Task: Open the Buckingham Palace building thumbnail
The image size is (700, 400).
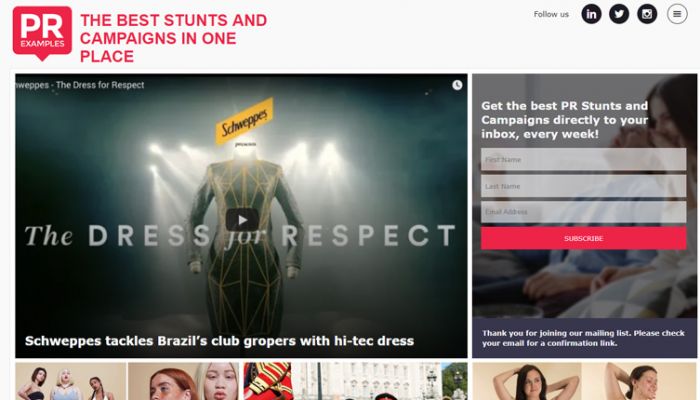Action: click(380, 381)
